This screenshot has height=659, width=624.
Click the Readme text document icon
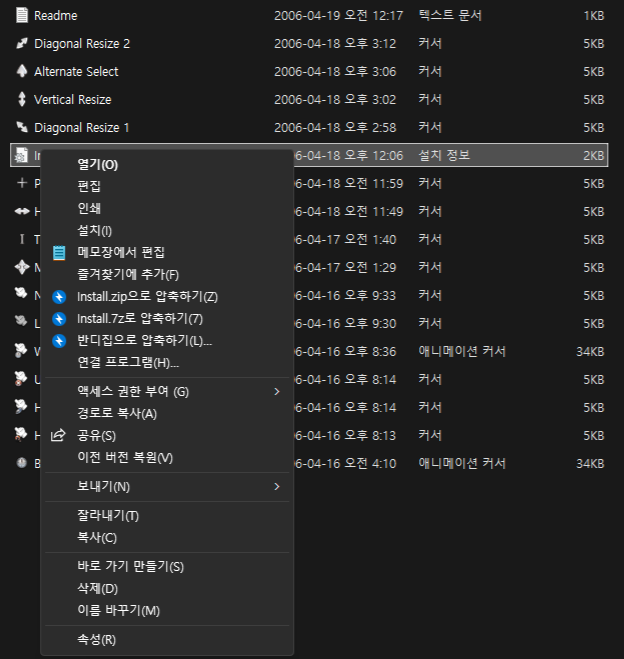pos(21,16)
